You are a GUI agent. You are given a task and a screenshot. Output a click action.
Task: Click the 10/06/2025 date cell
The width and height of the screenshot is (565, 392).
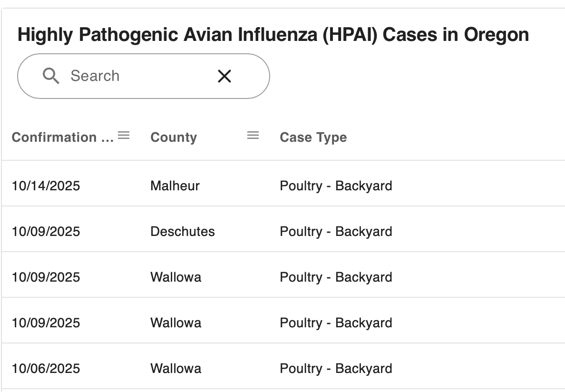coord(46,369)
